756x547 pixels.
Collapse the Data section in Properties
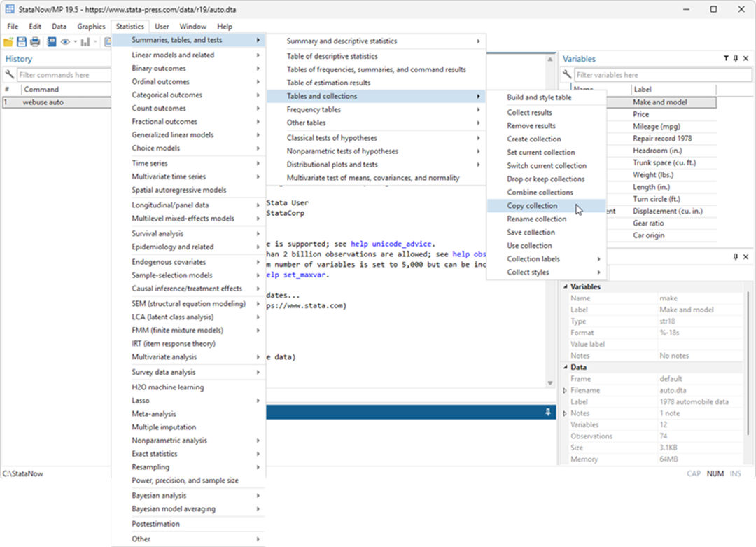coord(566,367)
